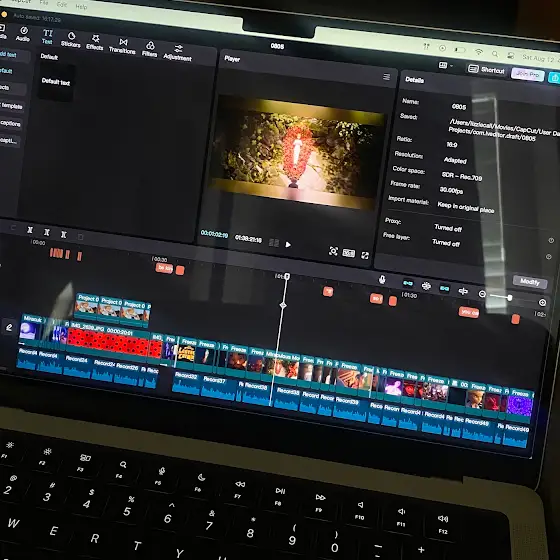Click the keyframe diamond on the playhead
Screen dimensions: 560x560
(283, 305)
